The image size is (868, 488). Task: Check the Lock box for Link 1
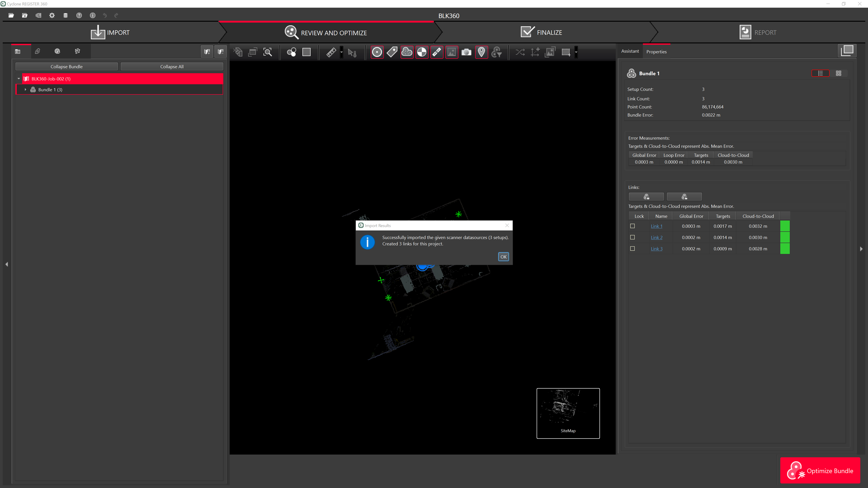[633, 226]
